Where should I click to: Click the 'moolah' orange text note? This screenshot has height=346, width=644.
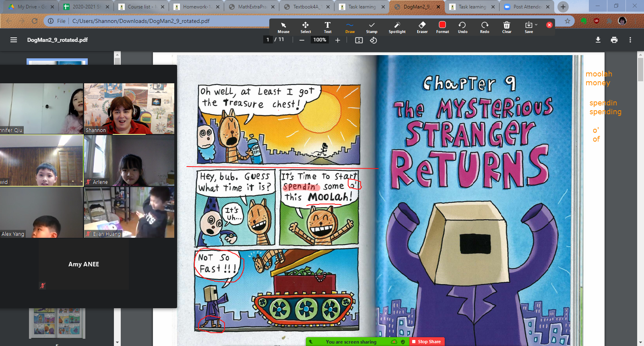pos(599,74)
